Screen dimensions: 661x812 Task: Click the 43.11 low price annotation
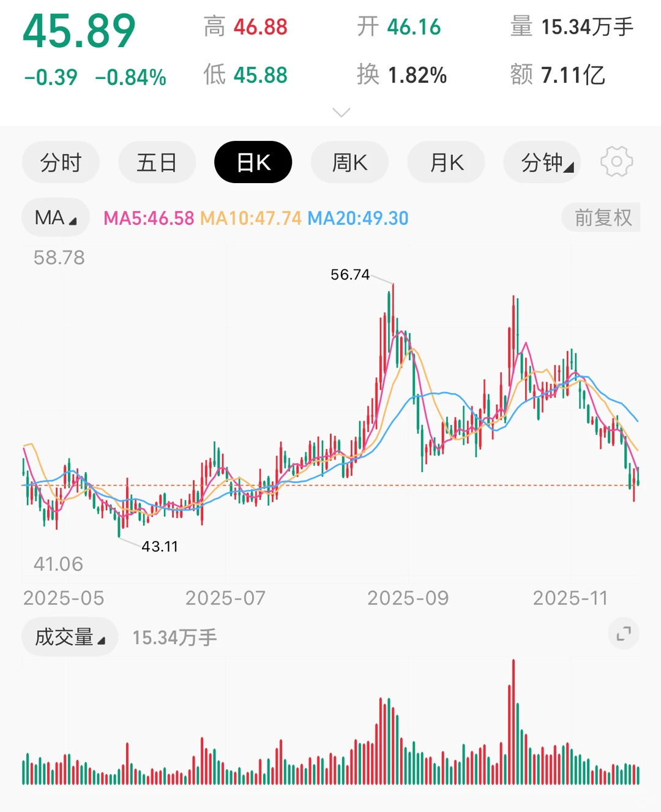point(159,546)
